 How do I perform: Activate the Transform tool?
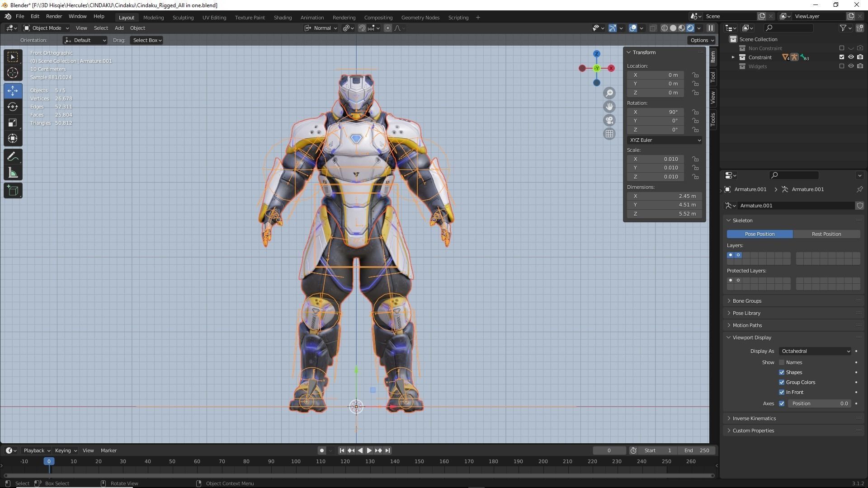13,139
